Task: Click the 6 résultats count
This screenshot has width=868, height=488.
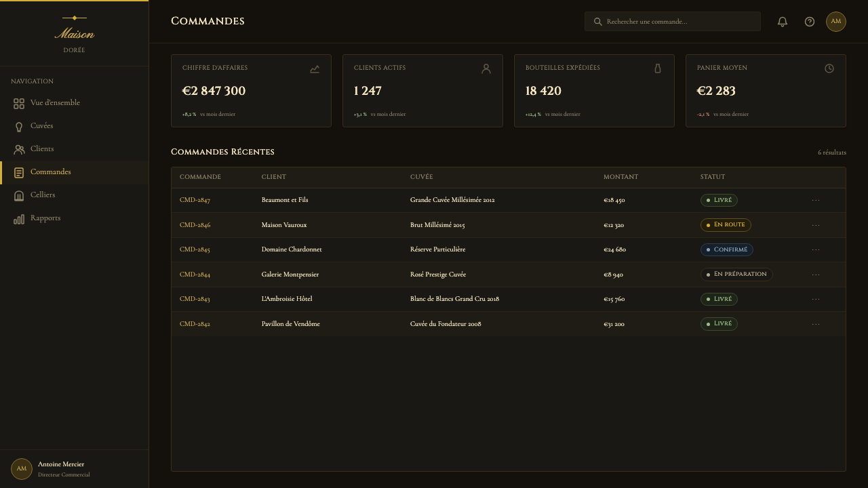Action: point(832,153)
